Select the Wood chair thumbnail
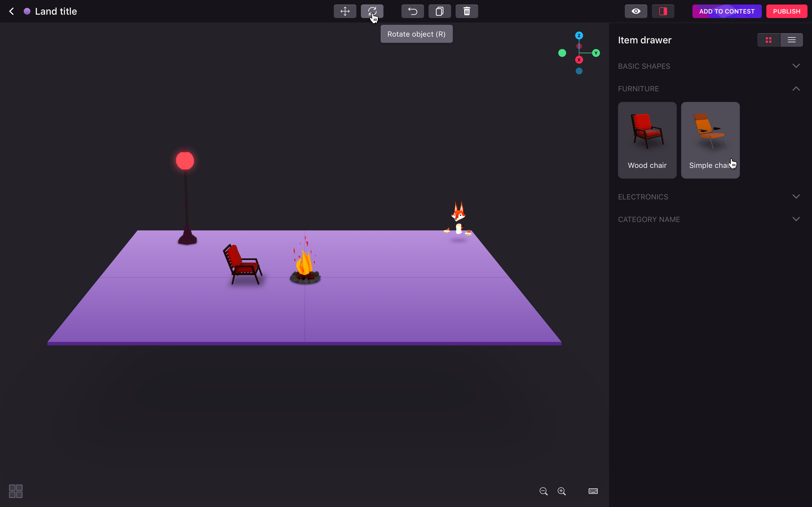Image resolution: width=812 pixels, height=507 pixels. (x=646, y=140)
